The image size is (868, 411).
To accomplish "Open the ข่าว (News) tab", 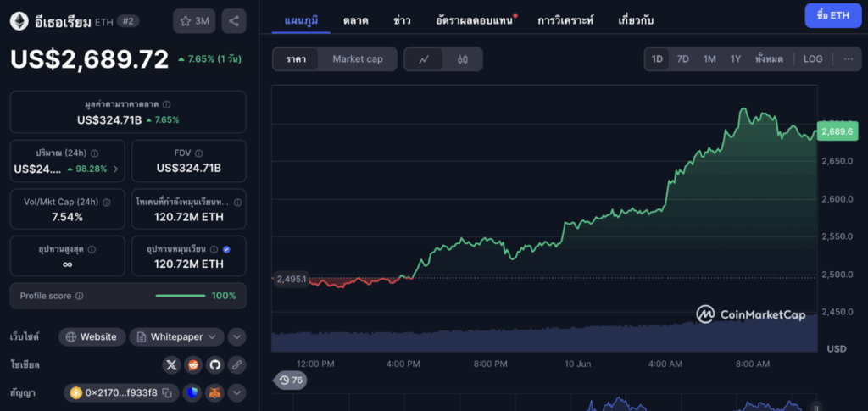I will click(x=403, y=19).
